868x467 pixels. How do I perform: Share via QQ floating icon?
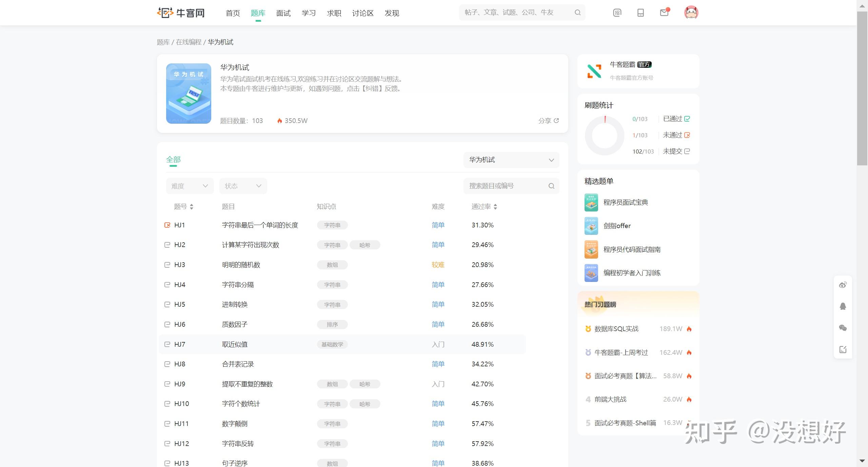[x=843, y=306]
